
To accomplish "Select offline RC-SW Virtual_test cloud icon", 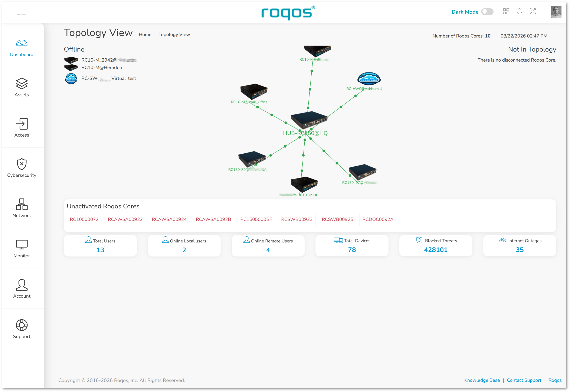I will [71, 79].
